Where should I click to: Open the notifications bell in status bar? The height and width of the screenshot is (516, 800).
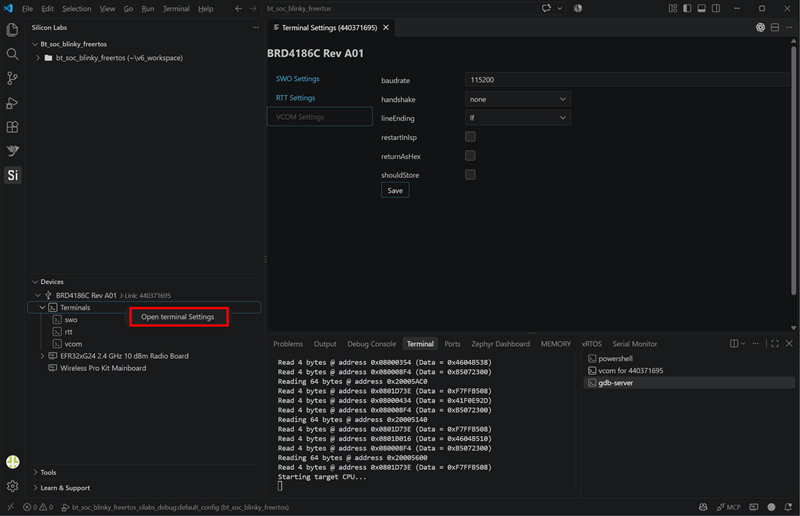[788, 507]
